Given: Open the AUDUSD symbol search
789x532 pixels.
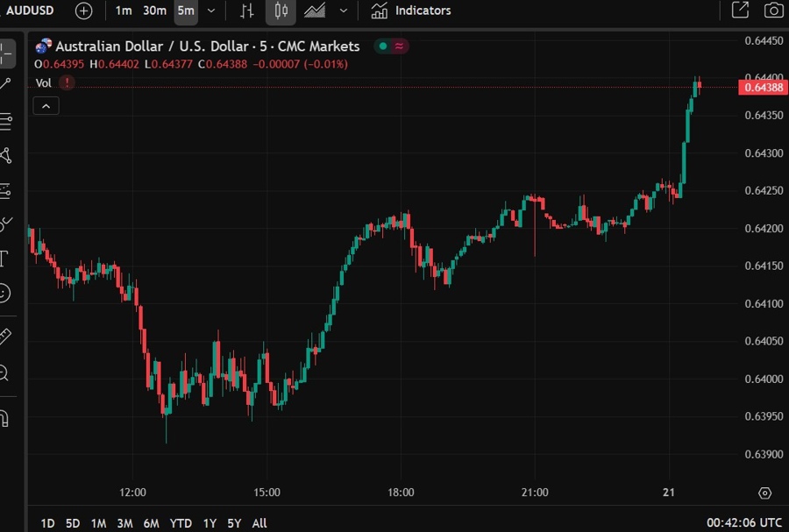Looking at the screenshot, I should (x=29, y=11).
